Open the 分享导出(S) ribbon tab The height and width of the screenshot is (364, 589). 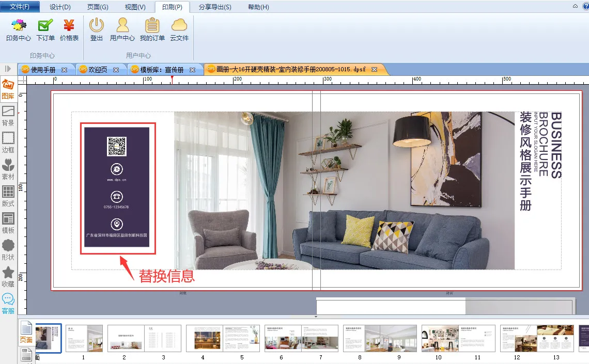pos(215,7)
